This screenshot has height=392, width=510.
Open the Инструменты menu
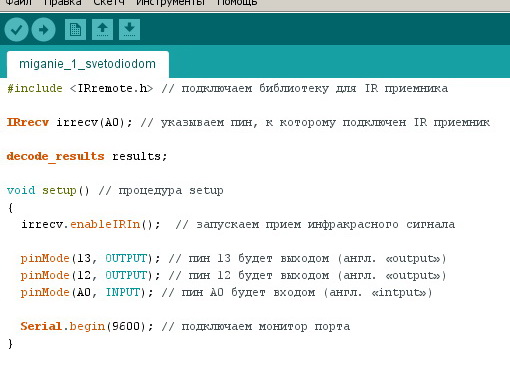[x=171, y=3]
